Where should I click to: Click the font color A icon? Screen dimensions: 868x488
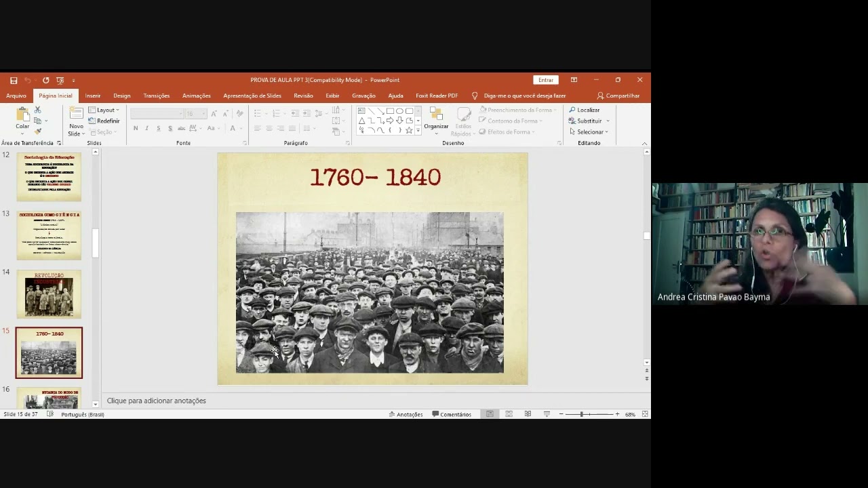[233, 128]
